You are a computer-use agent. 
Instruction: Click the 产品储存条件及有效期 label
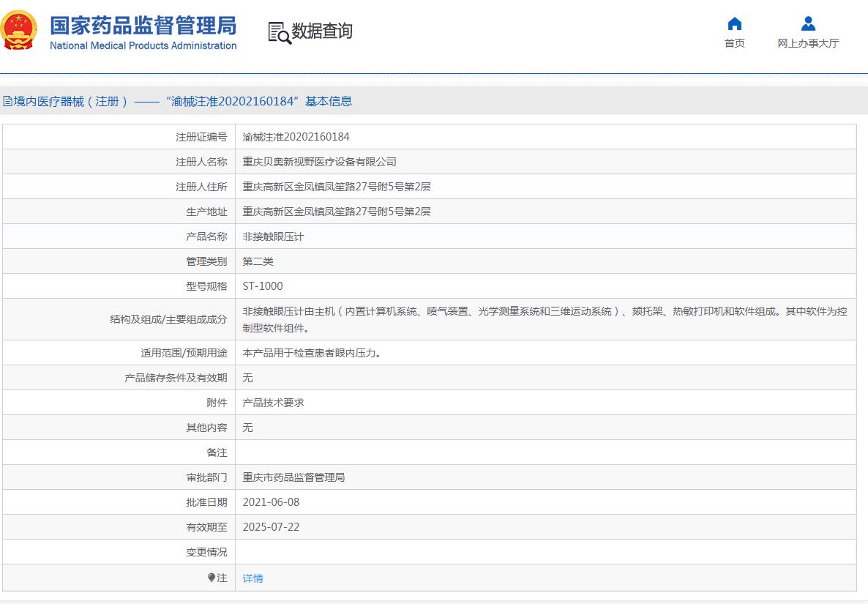[x=176, y=378]
